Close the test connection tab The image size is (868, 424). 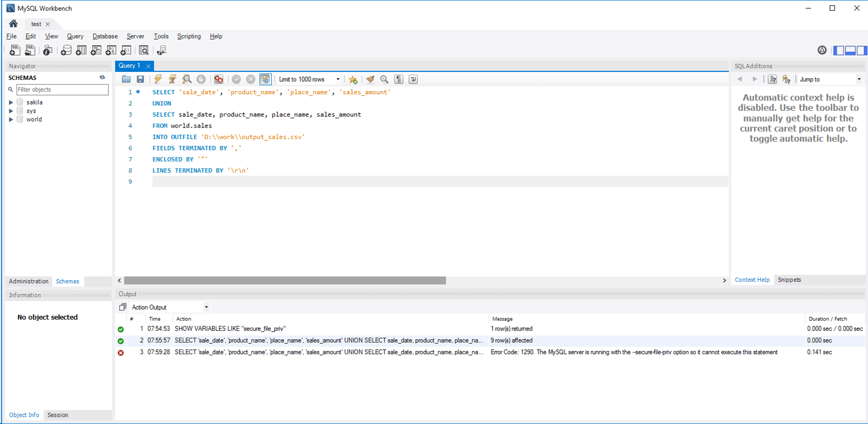(47, 24)
